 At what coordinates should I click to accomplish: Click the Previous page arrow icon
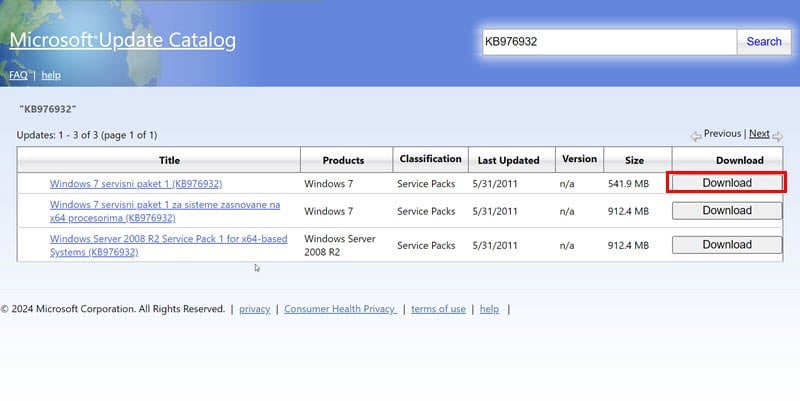tap(696, 136)
